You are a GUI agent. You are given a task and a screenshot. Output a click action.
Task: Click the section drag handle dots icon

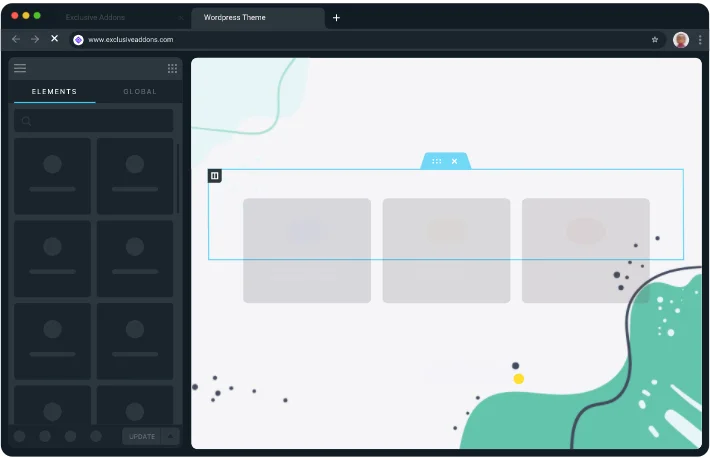click(x=437, y=161)
